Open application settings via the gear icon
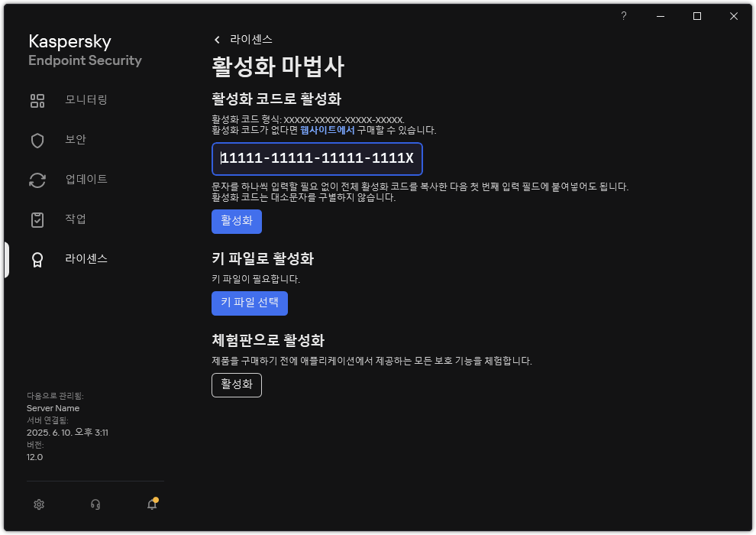Screen dimensions: 756x535 38,504
